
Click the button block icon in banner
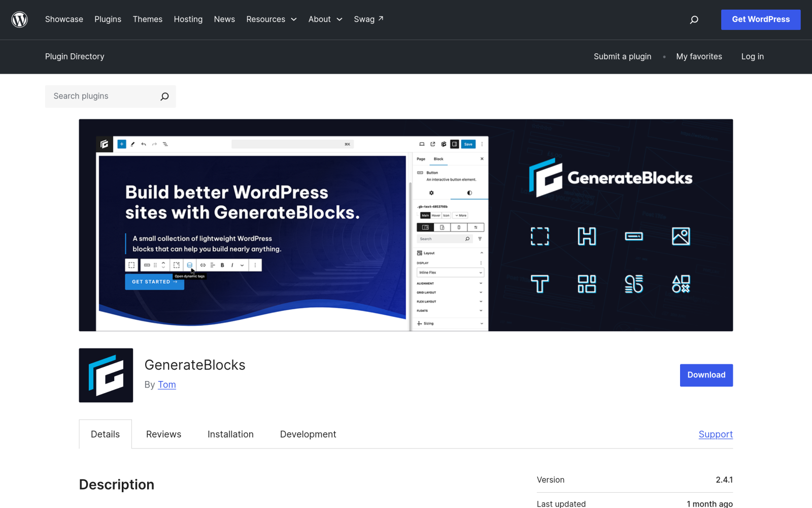[x=634, y=236]
